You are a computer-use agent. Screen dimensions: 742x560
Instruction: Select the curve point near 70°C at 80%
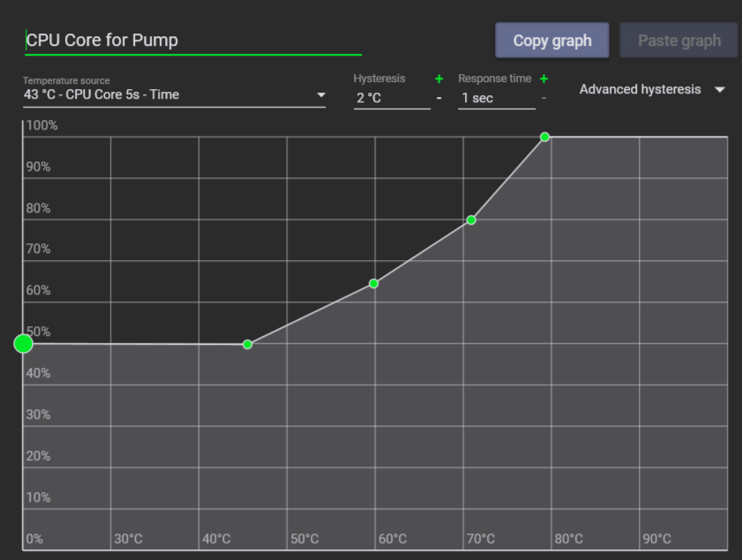[x=471, y=220]
